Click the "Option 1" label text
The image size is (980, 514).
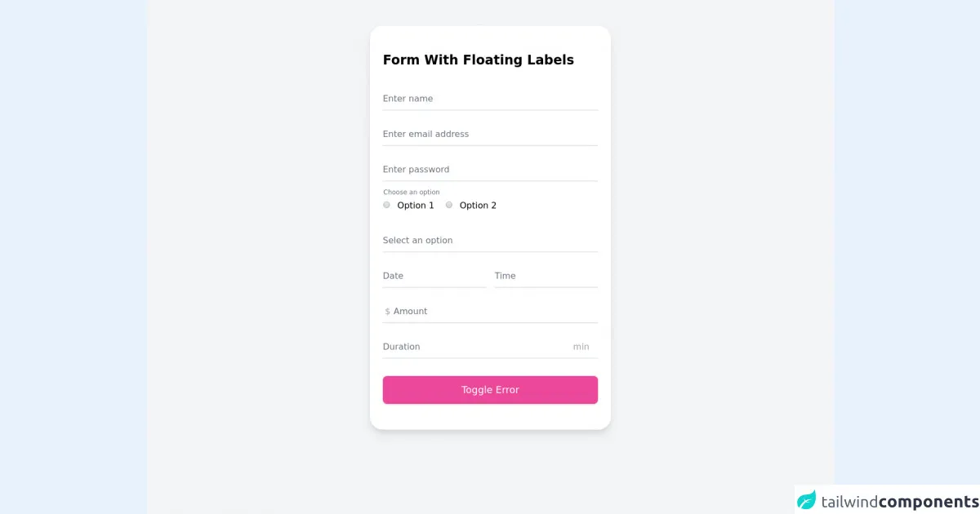pyautogui.click(x=416, y=206)
